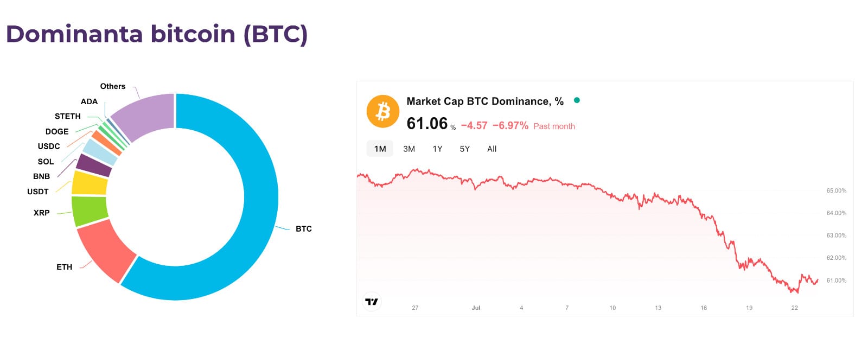The width and height of the screenshot is (868, 344).
Task: Click the green live status dot
Action: 576,100
